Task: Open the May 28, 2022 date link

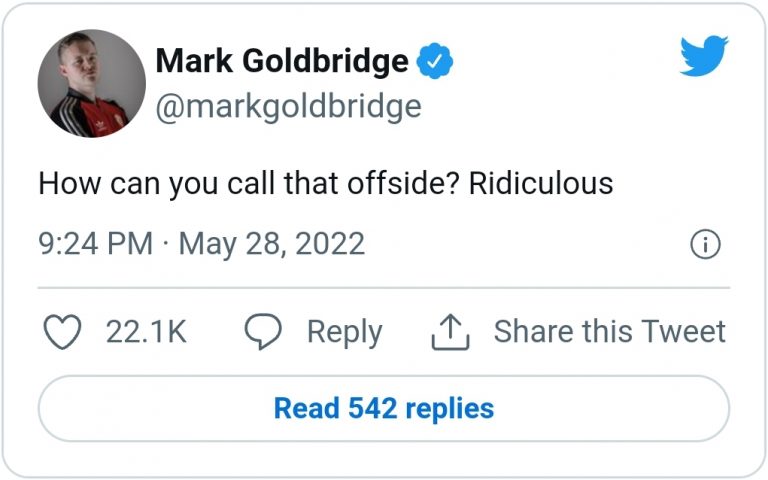Action: pos(271,244)
